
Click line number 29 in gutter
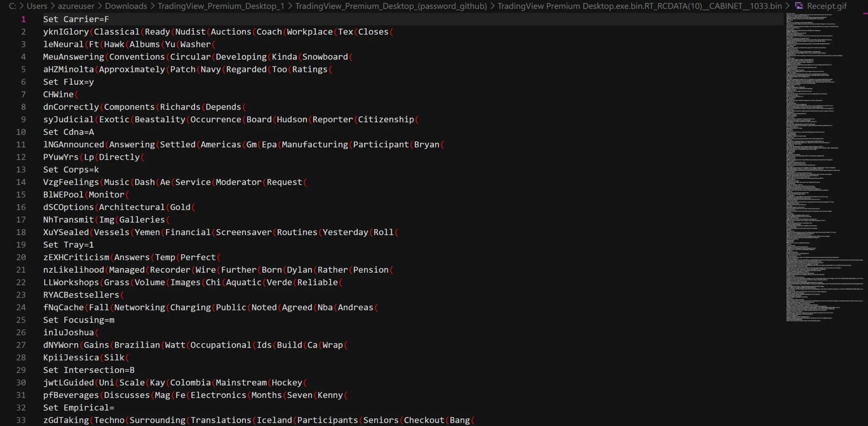click(21, 370)
